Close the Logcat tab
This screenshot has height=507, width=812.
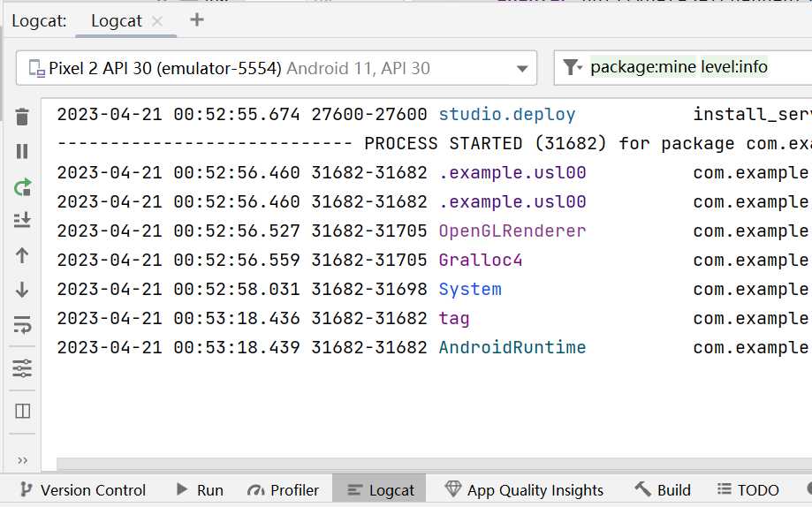[x=157, y=21]
